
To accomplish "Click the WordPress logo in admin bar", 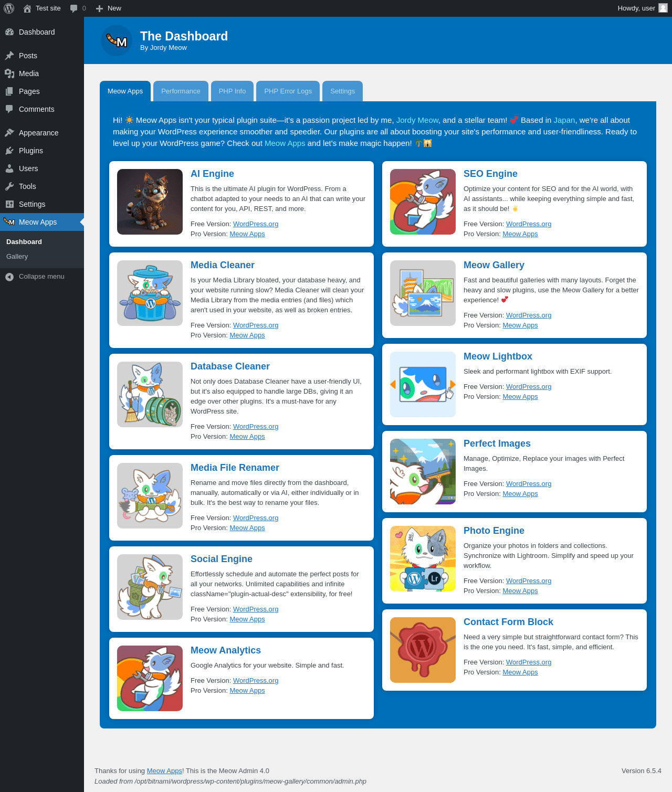I will click(9, 8).
